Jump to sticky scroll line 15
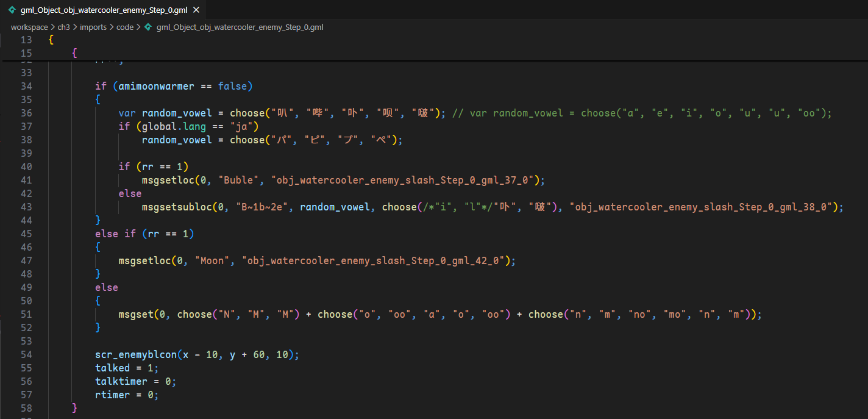This screenshot has width=868, height=419. point(434,53)
